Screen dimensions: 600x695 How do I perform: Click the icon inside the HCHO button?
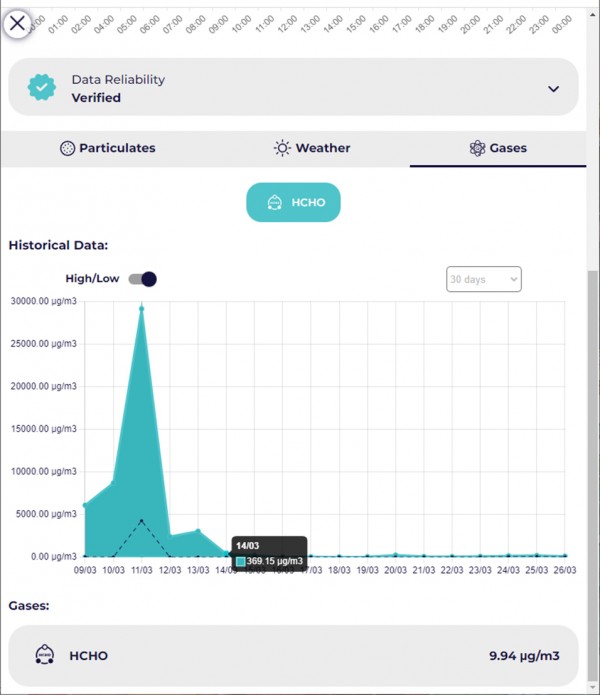(x=274, y=202)
